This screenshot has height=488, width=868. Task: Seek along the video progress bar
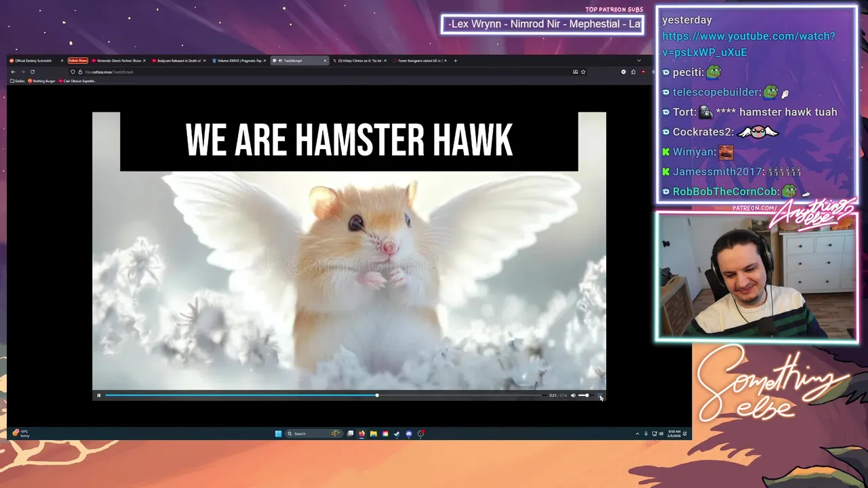point(324,395)
